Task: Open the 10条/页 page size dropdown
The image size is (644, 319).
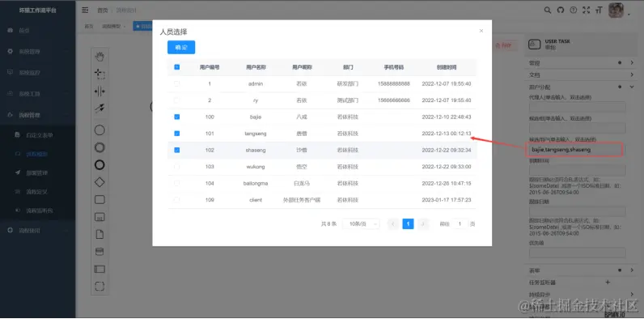Action: point(361,224)
